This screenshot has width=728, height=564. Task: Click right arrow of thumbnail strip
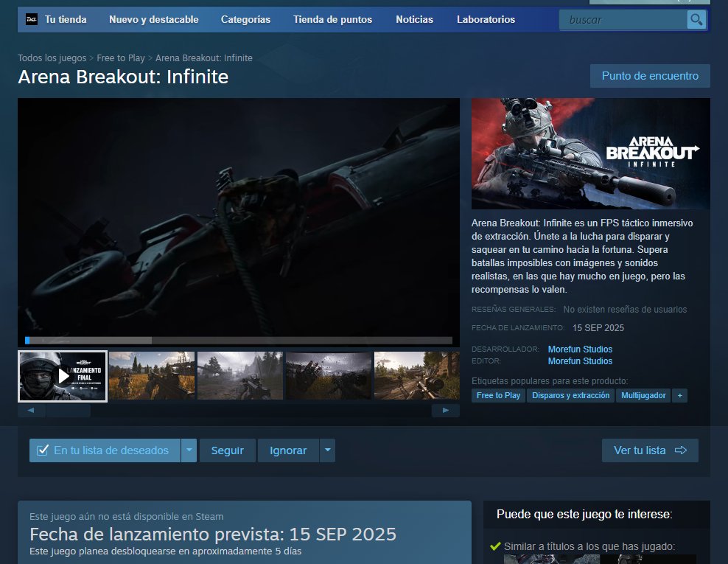pyautogui.click(x=446, y=410)
